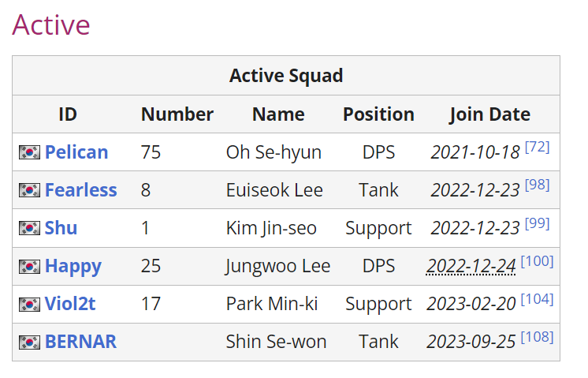The width and height of the screenshot is (588, 378).
Task: Open reference [104] citation
Action: pos(537,299)
